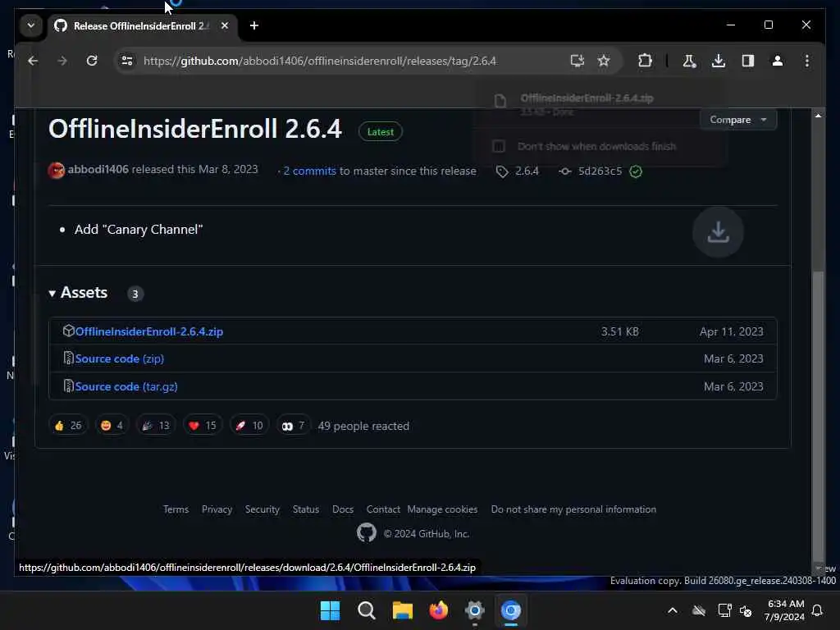Screen dimensions: 840x630
Task: Open the browser profile icon
Action: point(778,61)
